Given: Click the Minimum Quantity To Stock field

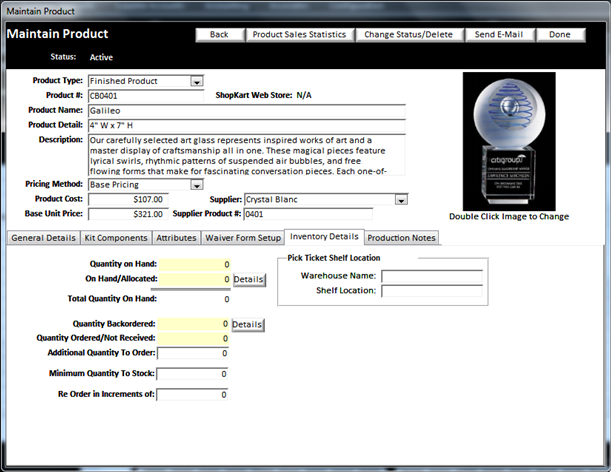Looking at the screenshot, I should coord(192,374).
